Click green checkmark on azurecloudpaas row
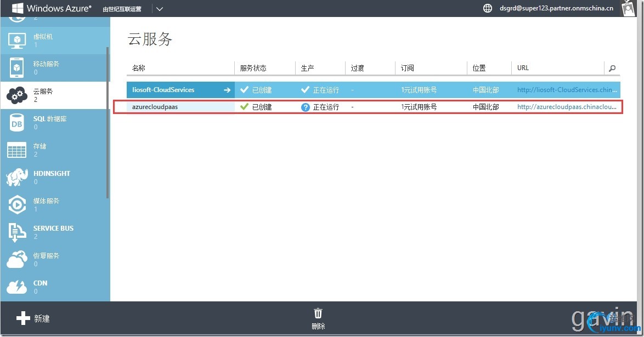The image size is (644, 337). click(x=244, y=107)
